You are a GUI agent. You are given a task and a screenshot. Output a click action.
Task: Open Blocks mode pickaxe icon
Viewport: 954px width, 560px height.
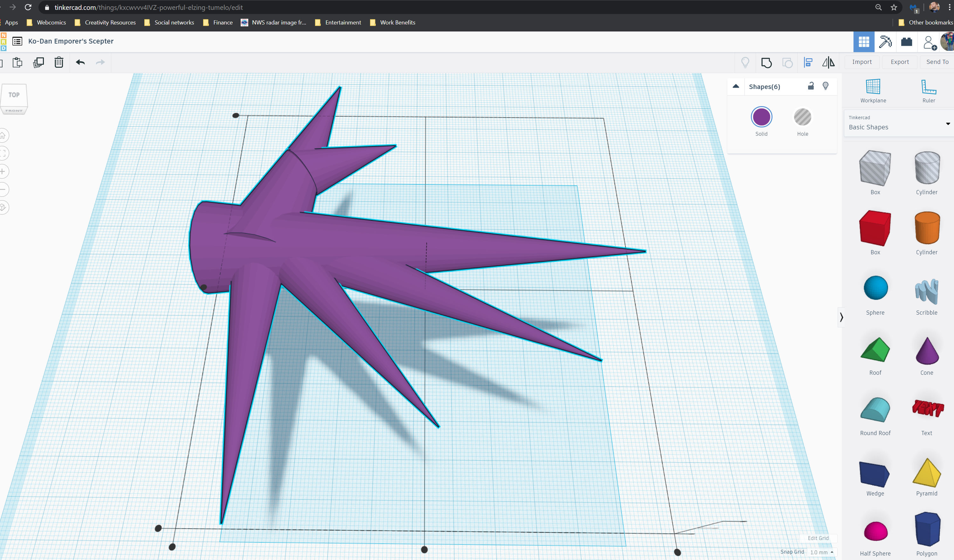pyautogui.click(x=885, y=42)
